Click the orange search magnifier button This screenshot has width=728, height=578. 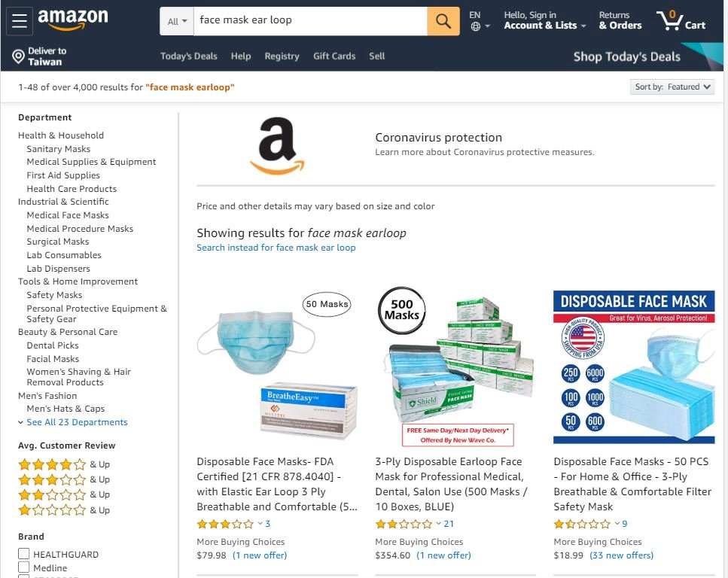pos(443,21)
